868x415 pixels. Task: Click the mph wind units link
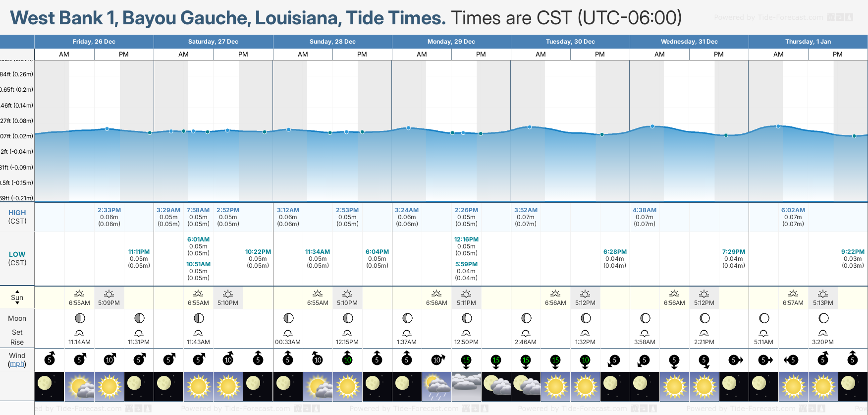(x=17, y=363)
